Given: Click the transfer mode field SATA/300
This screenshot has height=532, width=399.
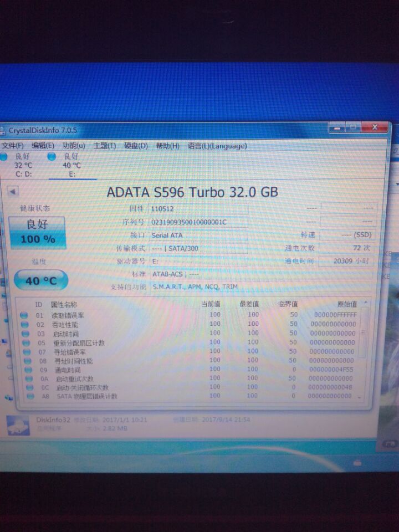Looking at the screenshot, I should [x=198, y=248].
